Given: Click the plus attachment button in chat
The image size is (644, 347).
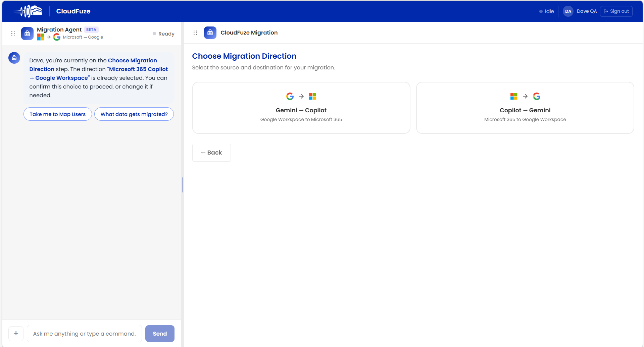Looking at the screenshot, I should click(x=16, y=333).
